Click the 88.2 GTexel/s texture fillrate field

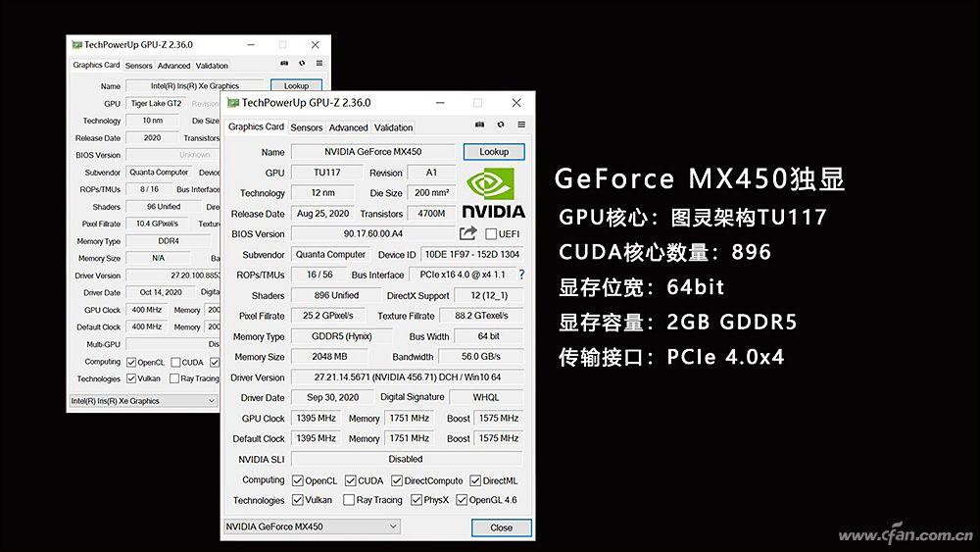[x=481, y=316]
